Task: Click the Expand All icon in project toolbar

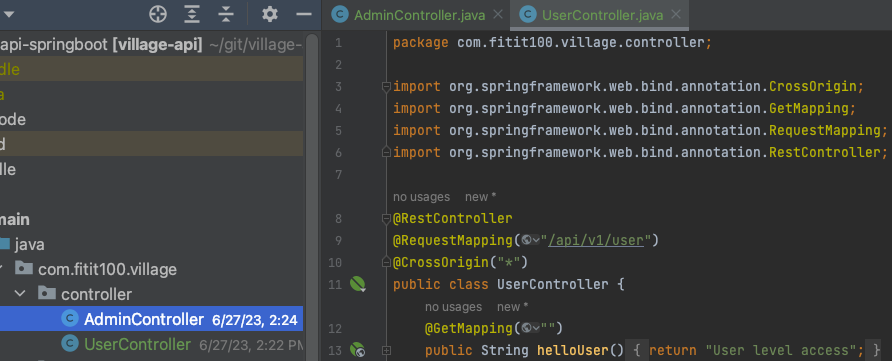Action: click(x=192, y=14)
